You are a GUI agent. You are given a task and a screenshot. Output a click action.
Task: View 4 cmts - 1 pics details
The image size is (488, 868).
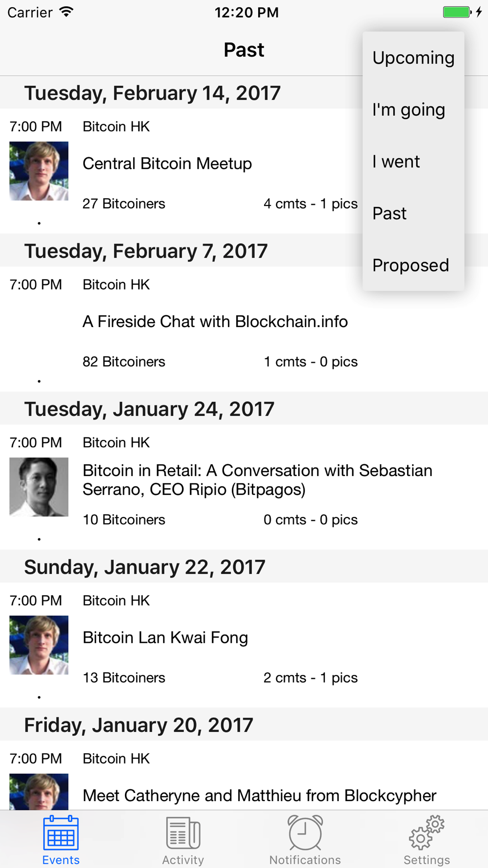coord(310,204)
